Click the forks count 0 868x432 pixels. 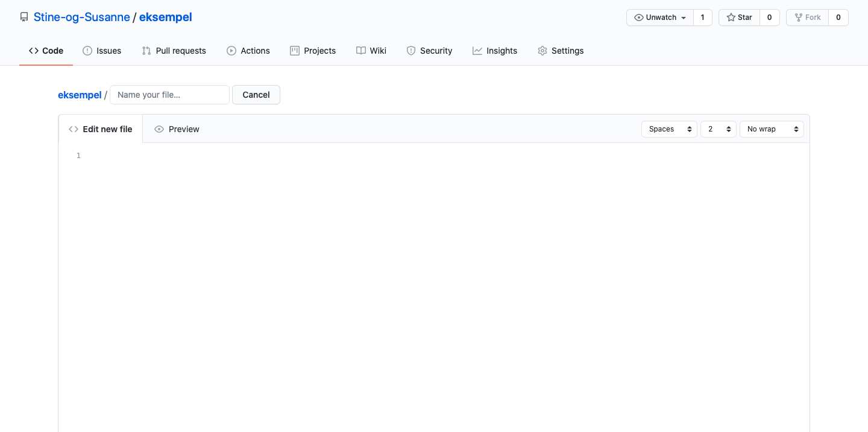point(838,17)
